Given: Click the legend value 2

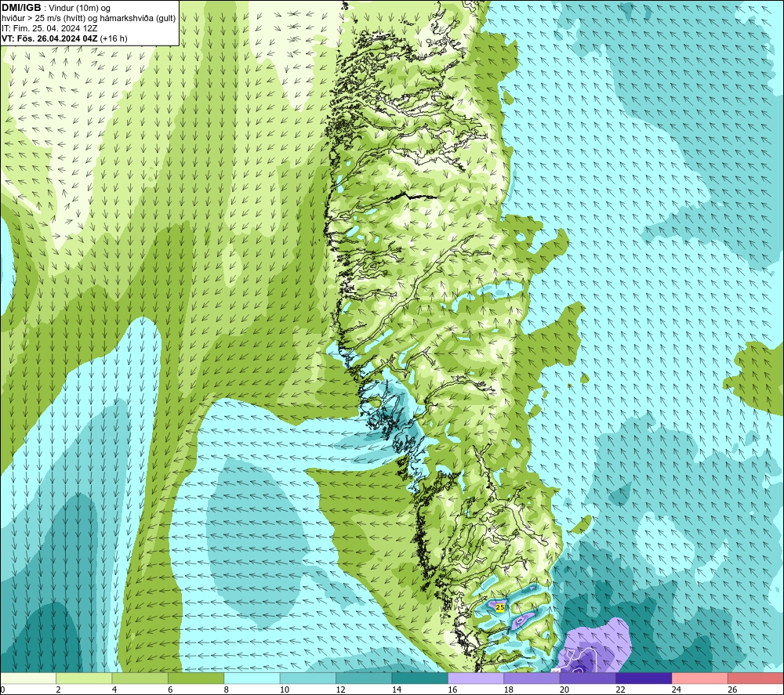Looking at the screenshot, I should 59,690.
